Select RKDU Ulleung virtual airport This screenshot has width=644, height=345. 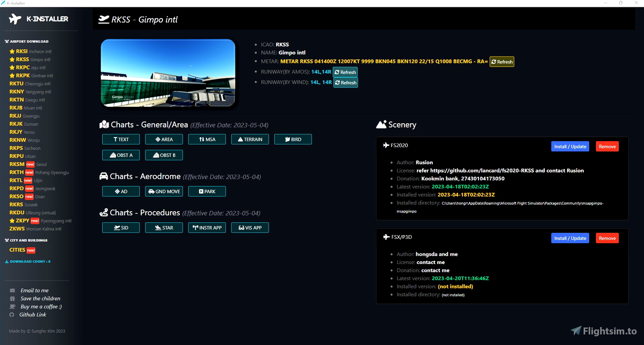(33, 213)
